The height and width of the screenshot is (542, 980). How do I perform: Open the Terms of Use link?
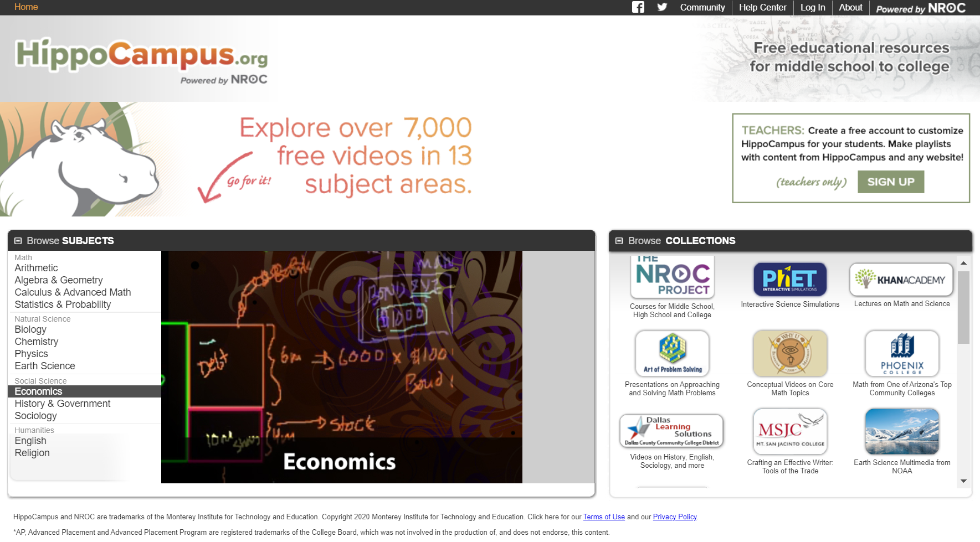tap(604, 517)
